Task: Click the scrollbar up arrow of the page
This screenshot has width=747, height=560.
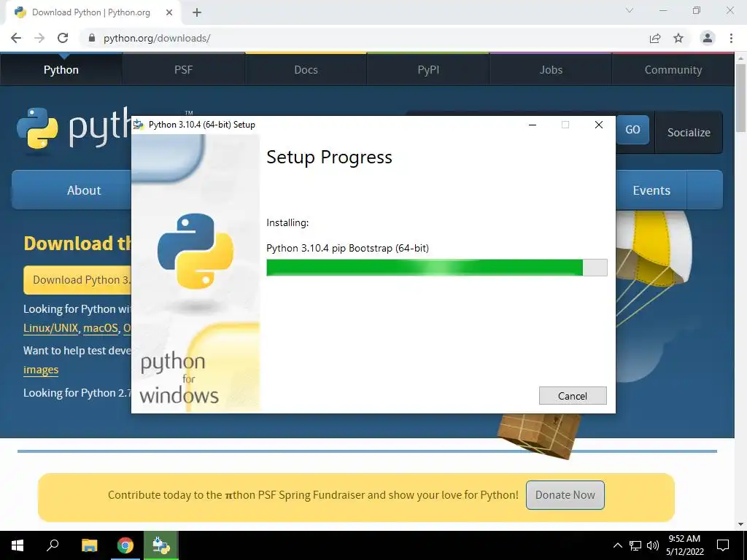Action: tap(740, 58)
